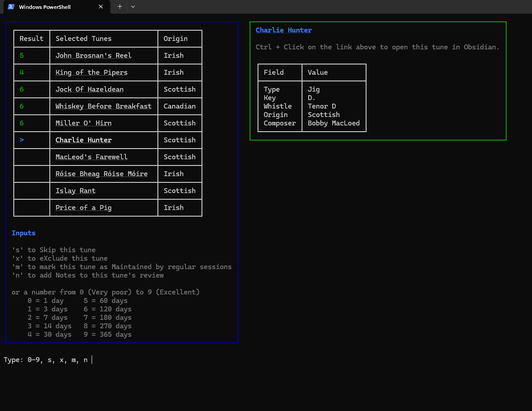Click the 'm' Maintained by regular sessions line
This screenshot has width=532, height=411.
tap(122, 267)
